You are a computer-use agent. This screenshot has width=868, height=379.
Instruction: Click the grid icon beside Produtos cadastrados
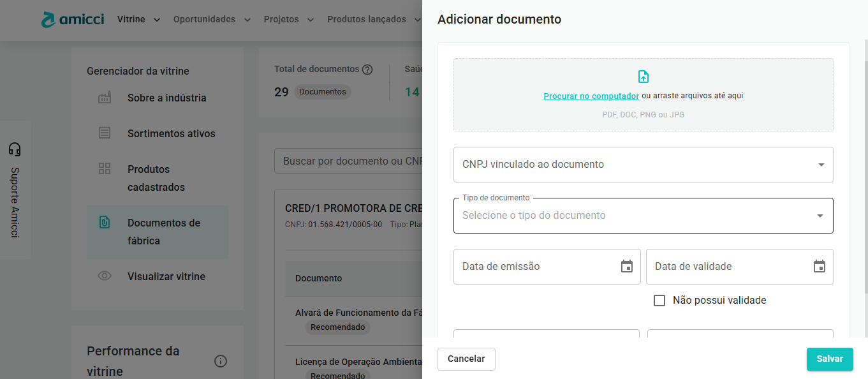point(105,169)
